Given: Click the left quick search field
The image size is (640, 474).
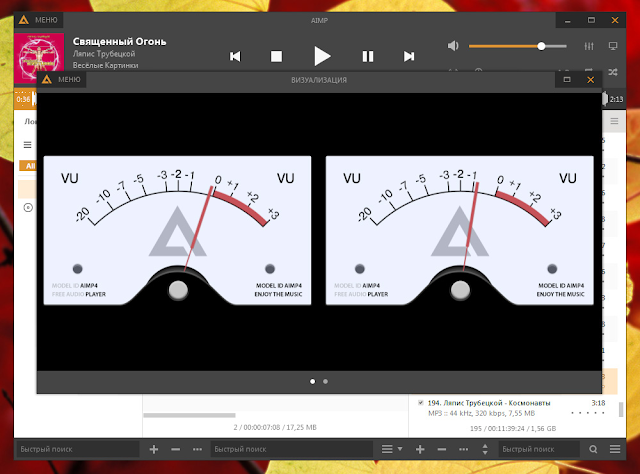Looking at the screenshot, I should (x=78, y=449).
